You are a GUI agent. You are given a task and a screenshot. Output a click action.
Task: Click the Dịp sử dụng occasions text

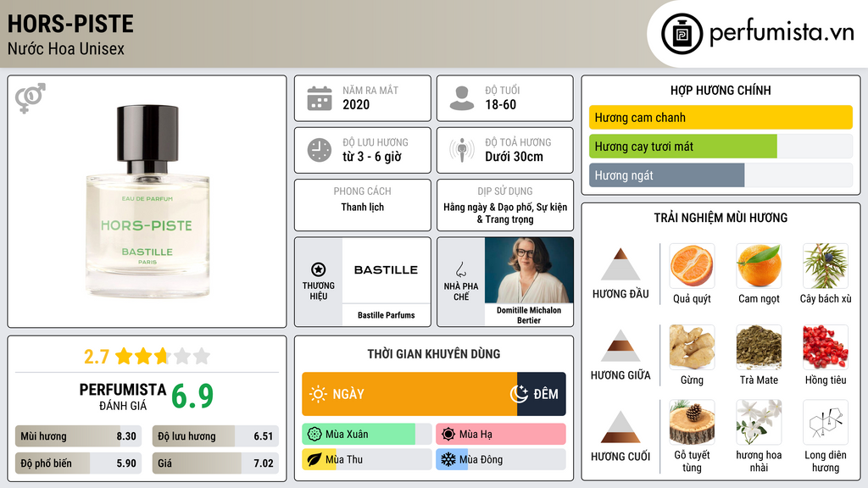point(505,213)
